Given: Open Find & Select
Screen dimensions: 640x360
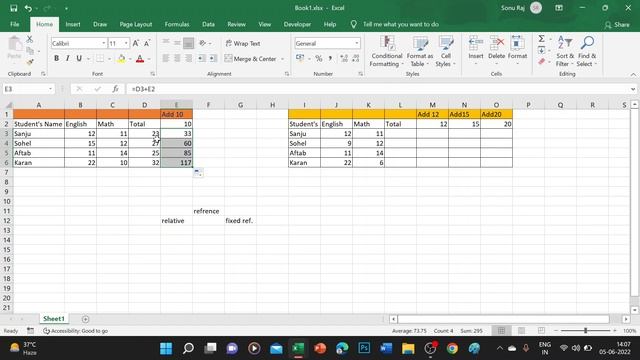Looking at the screenshot, I should [587, 51].
